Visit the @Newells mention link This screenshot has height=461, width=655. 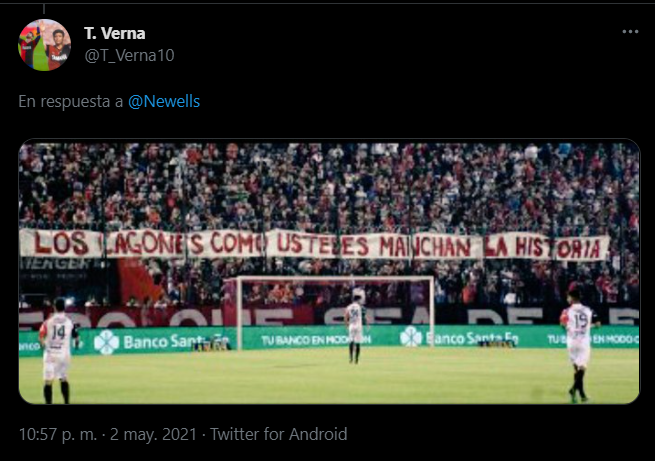[164, 101]
